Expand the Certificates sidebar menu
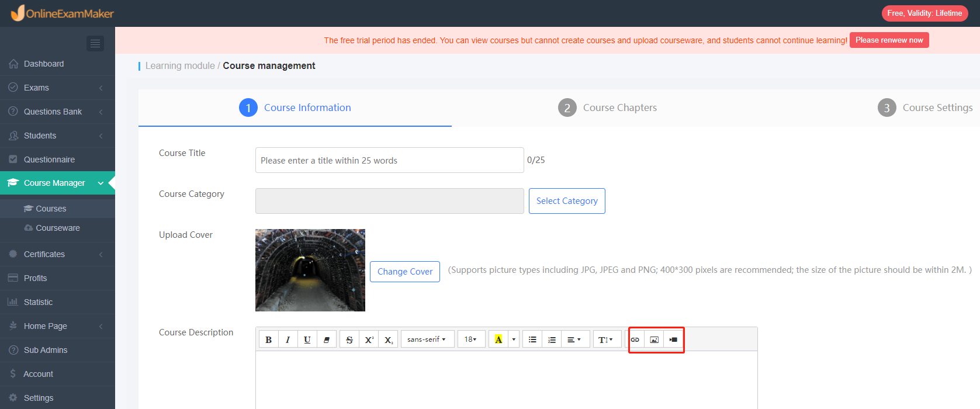Viewport: 980px width, 409px height. (57, 254)
